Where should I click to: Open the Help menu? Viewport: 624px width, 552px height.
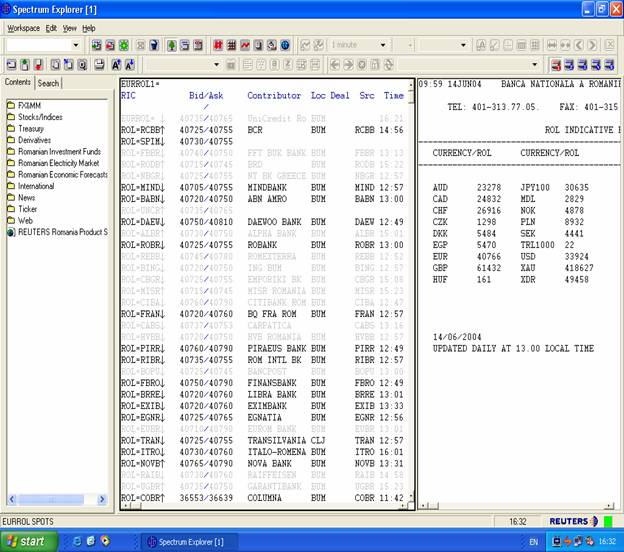tap(89, 28)
